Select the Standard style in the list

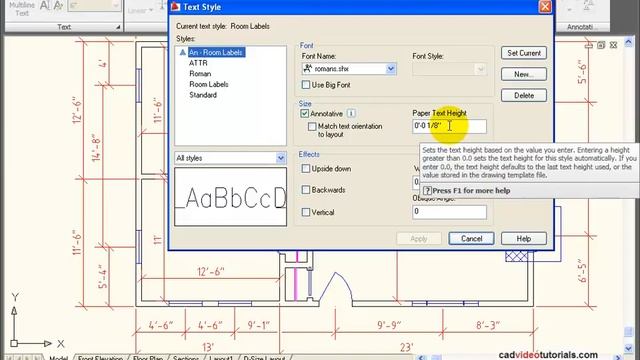coord(203,95)
